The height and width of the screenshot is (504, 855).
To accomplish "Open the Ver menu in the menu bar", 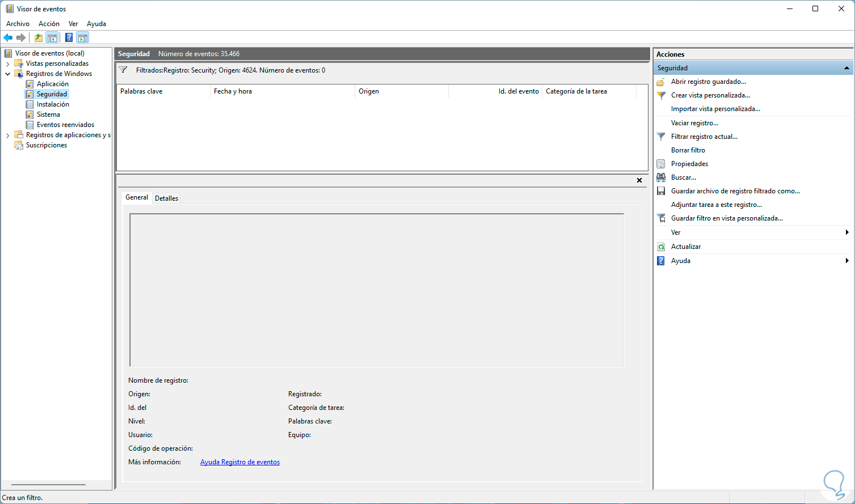I will [73, 24].
